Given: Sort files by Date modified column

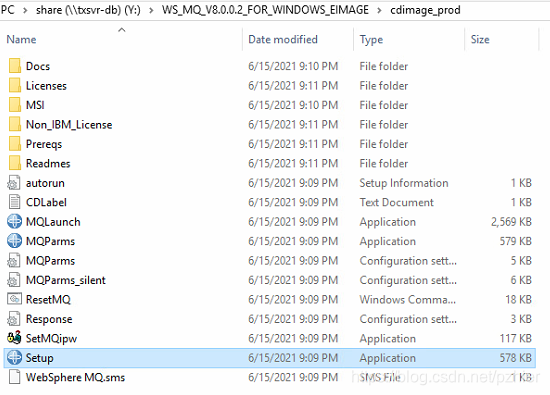Looking at the screenshot, I should point(283,39).
